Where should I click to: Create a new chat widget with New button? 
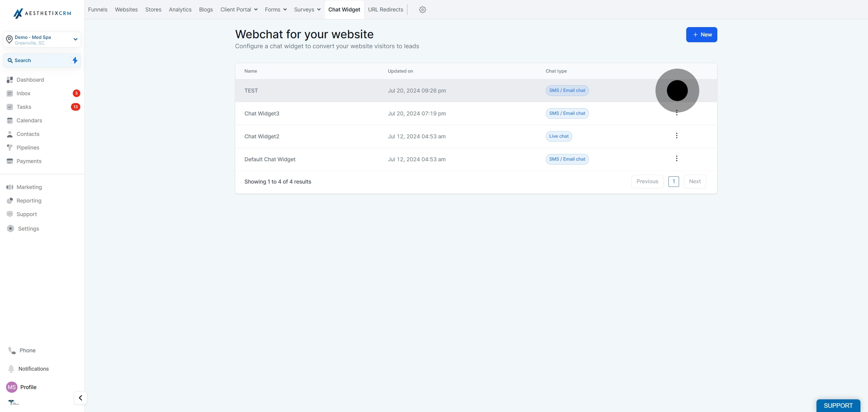pyautogui.click(x=702, y=35)
